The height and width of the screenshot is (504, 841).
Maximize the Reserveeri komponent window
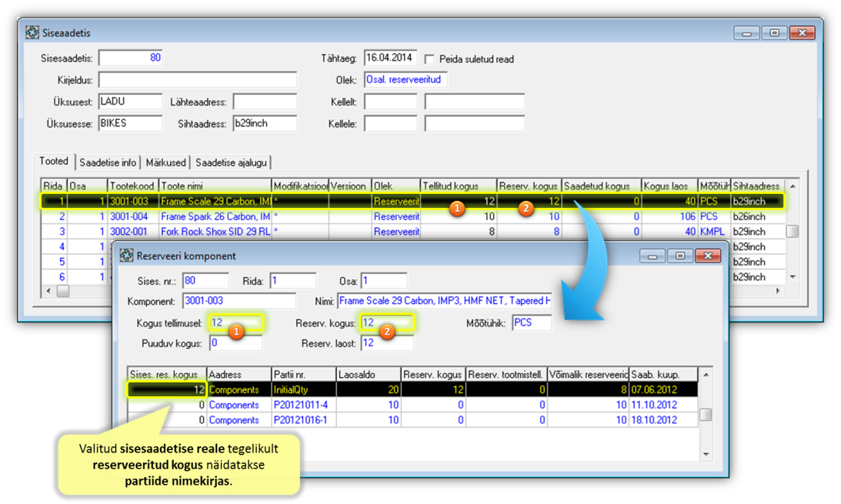(x=680, y=255)
